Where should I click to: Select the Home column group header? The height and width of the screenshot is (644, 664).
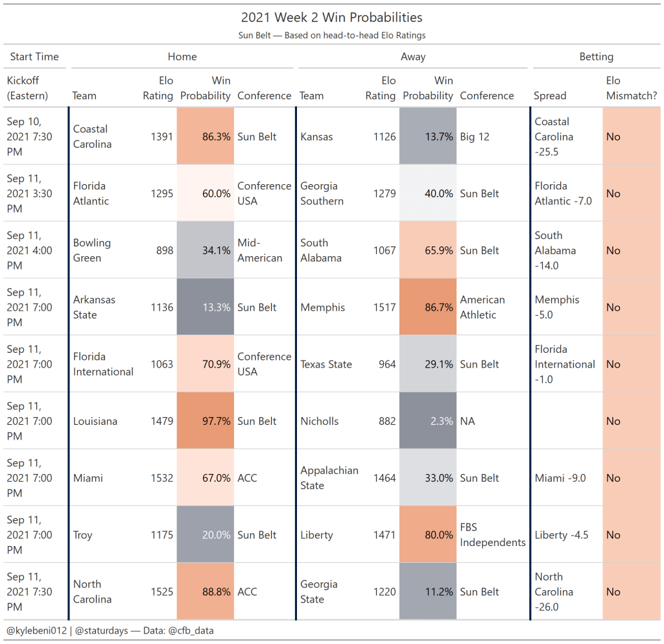point(182,56)
